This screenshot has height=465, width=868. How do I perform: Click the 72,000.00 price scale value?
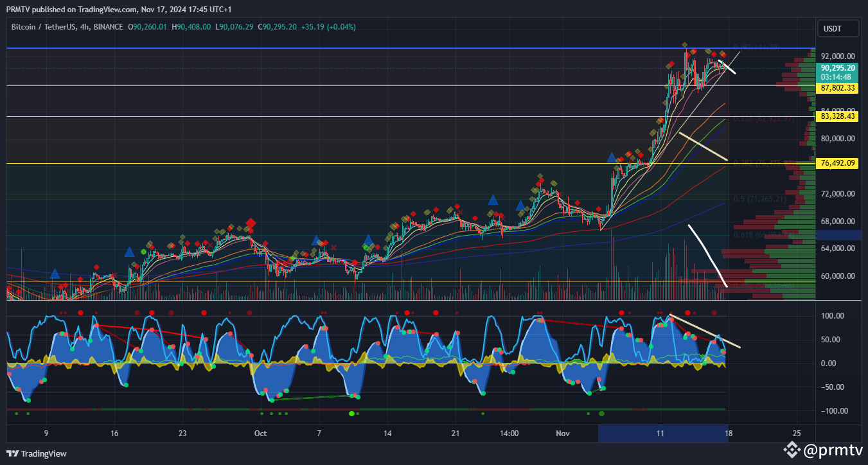(x=838, y=194)
